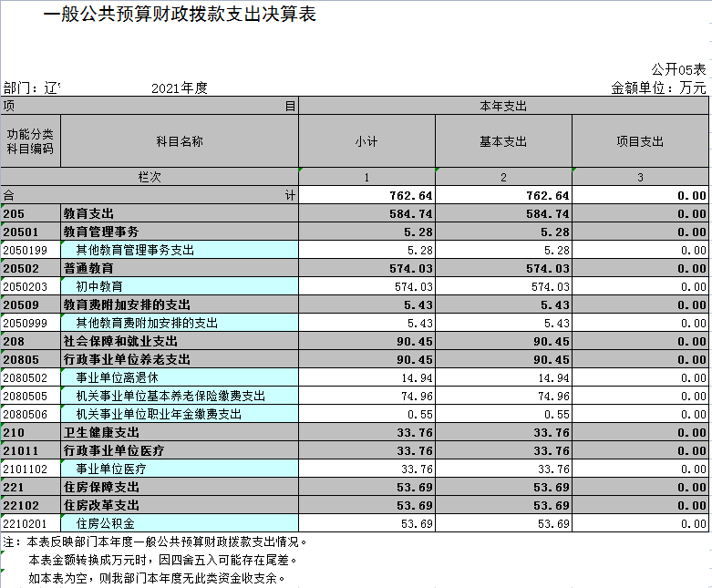Select code cell 205
The width and height of the screenshot is (712, 588).
pos(30,213)
